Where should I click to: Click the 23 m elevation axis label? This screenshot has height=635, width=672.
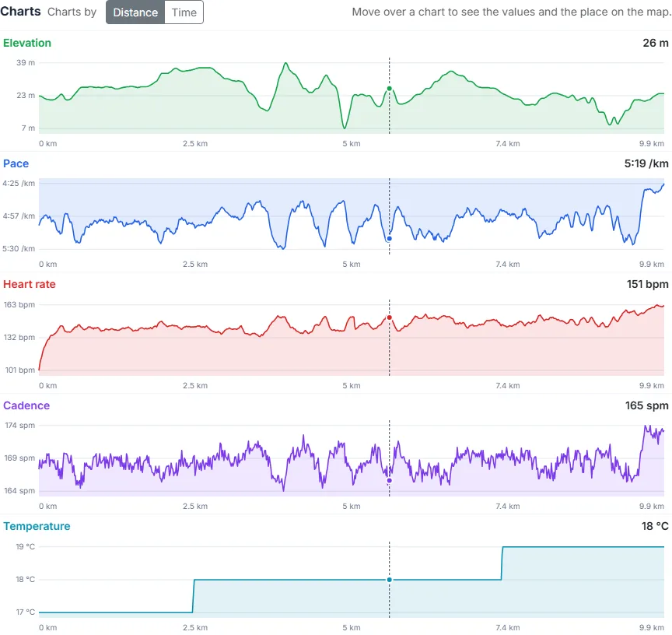(26, 95)
